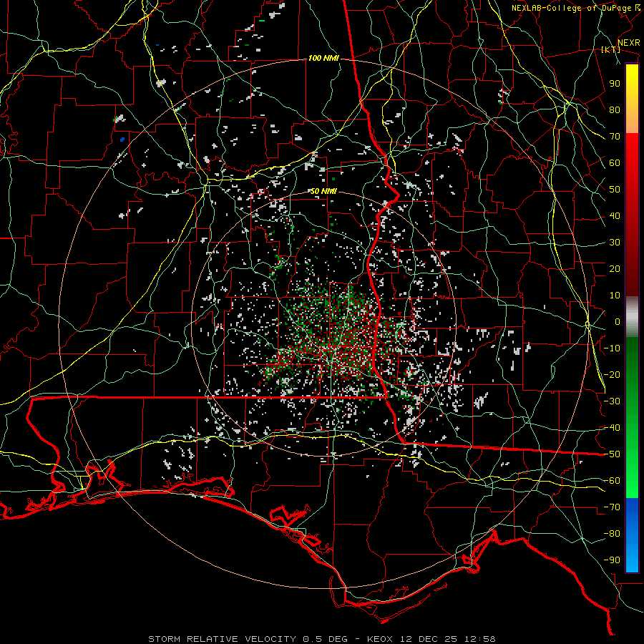Click the positive 70 knot scale label
644x644 pixels.
click(615, 137)
